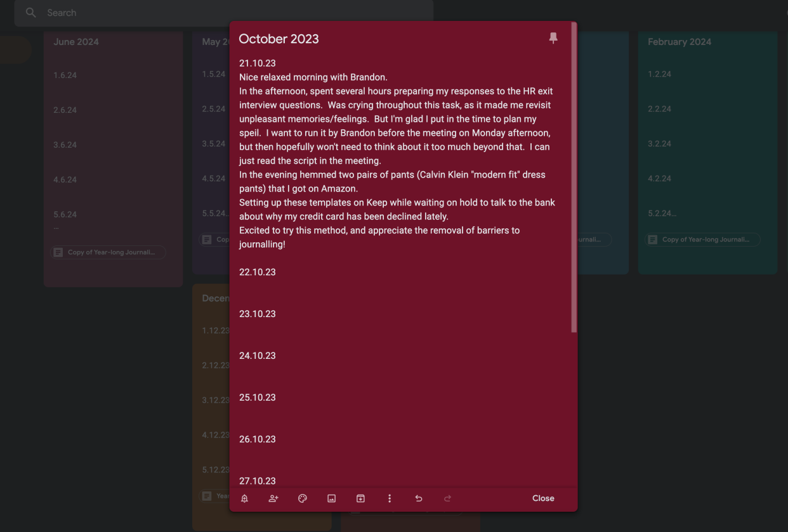Click the 22.10.23 date line

coord(258,272)
